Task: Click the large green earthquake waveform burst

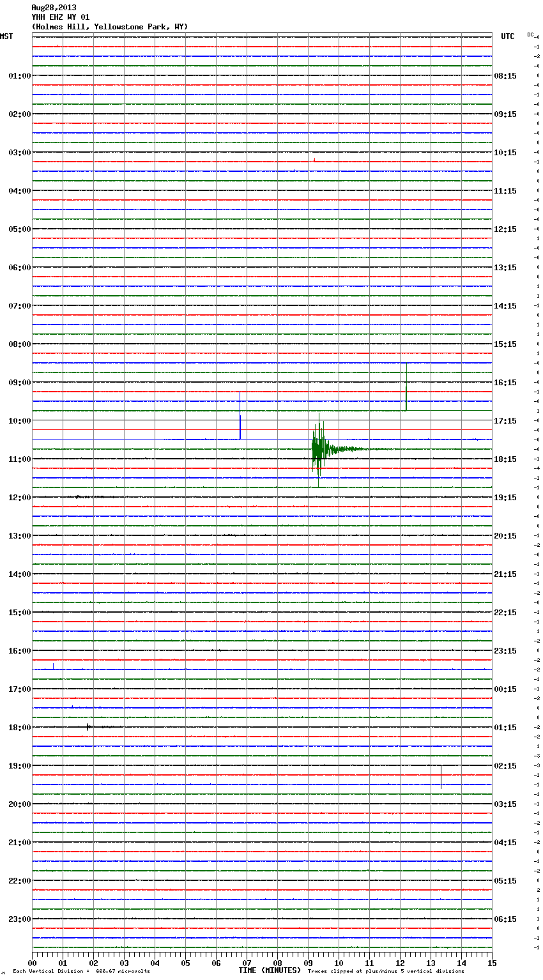Action: (319, 449)
